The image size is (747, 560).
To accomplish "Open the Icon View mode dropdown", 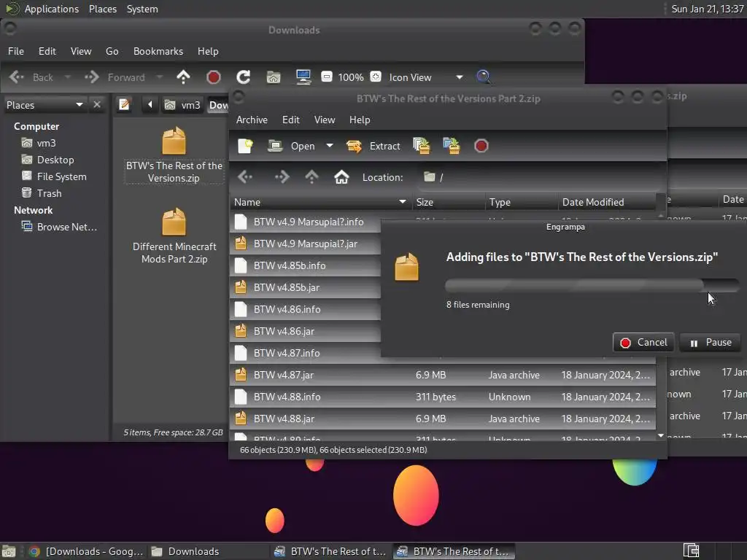I will coord(426,77).
